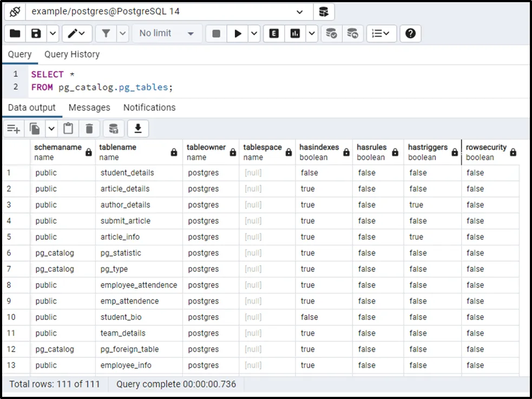Click the Delete row trash icon
The height and width of the screenshot is (399, 532).
(89, 128)
